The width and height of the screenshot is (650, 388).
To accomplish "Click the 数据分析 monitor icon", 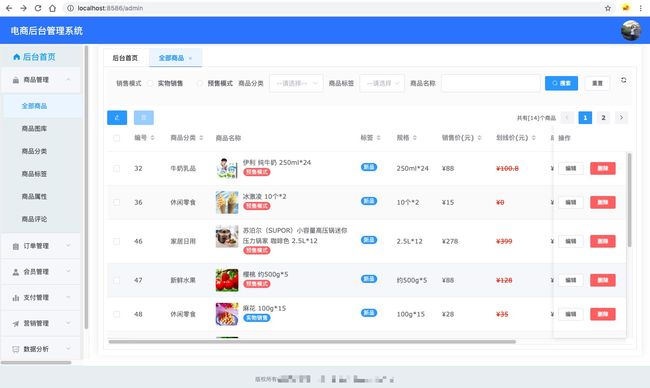I will pyautogui.click(x=16, y=349).
